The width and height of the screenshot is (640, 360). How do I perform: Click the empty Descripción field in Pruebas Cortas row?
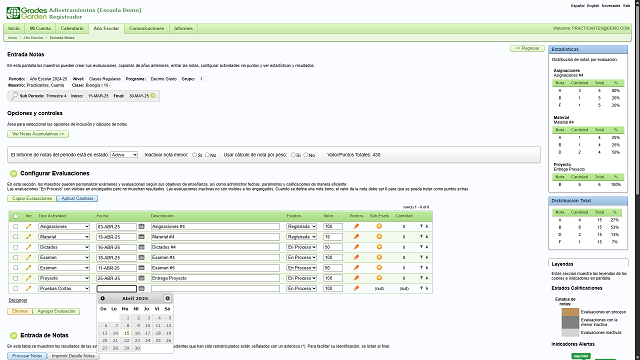point(215,289)
